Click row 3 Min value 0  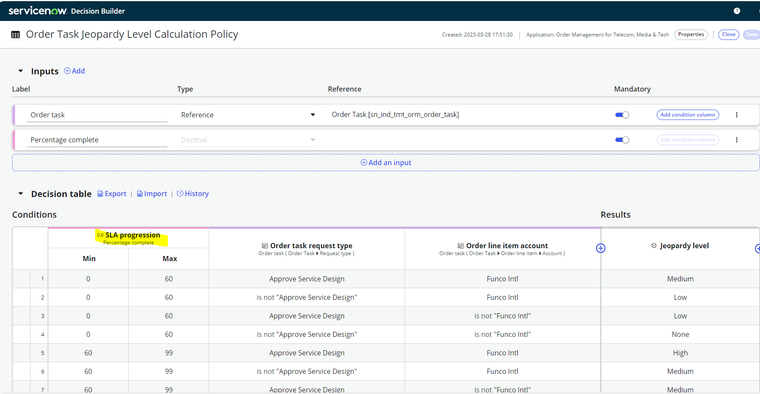click(88, 316)
